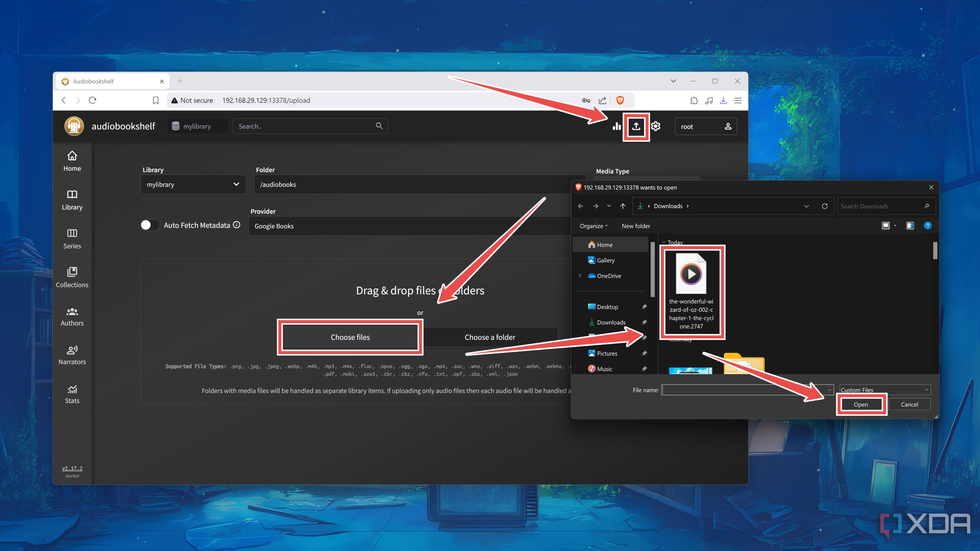The width and height of the screenshot is (980, 551).
Task: Open the Authors section
Action: tap(72, 316)
